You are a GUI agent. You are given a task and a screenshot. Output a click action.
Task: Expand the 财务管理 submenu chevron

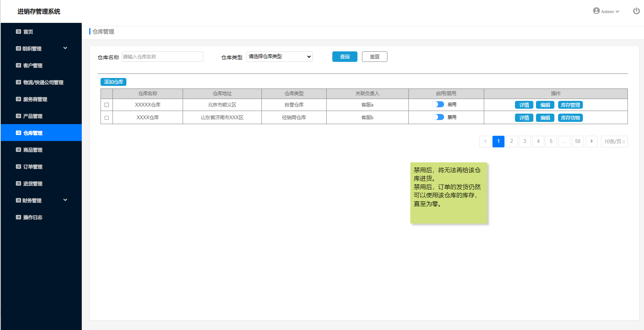pyautogui.click(x=65, y=200)
